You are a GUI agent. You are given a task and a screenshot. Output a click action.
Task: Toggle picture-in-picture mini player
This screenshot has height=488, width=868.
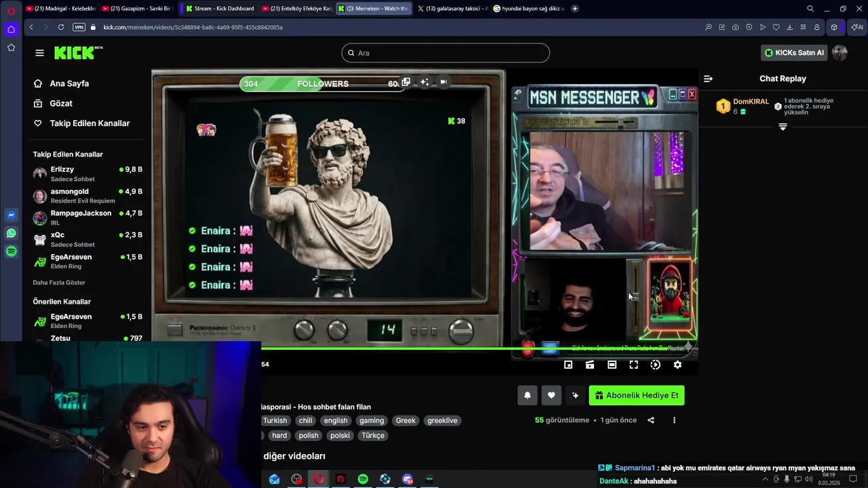pos(568,365)
